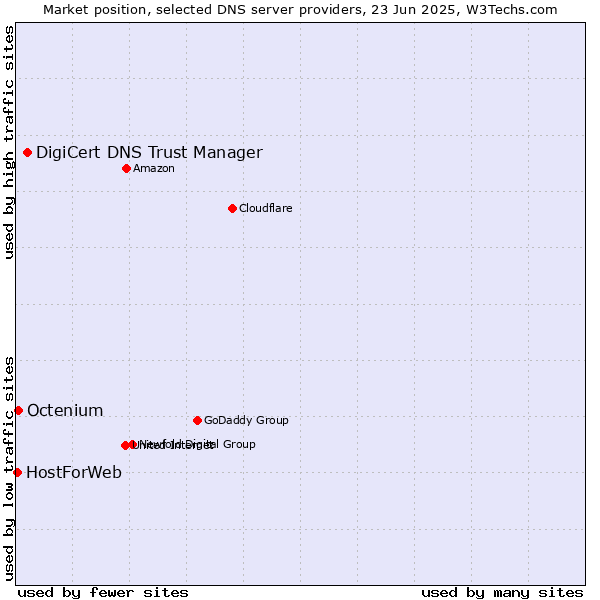
Task: Click the 'used by low traffic sites' axis label
Action: [x=9, y=469]
